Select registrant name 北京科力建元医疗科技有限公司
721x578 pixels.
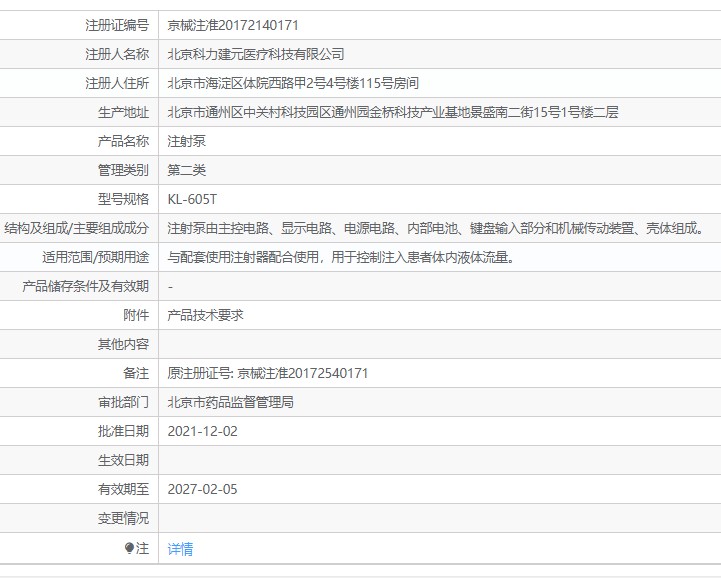(x=256, y=54)
